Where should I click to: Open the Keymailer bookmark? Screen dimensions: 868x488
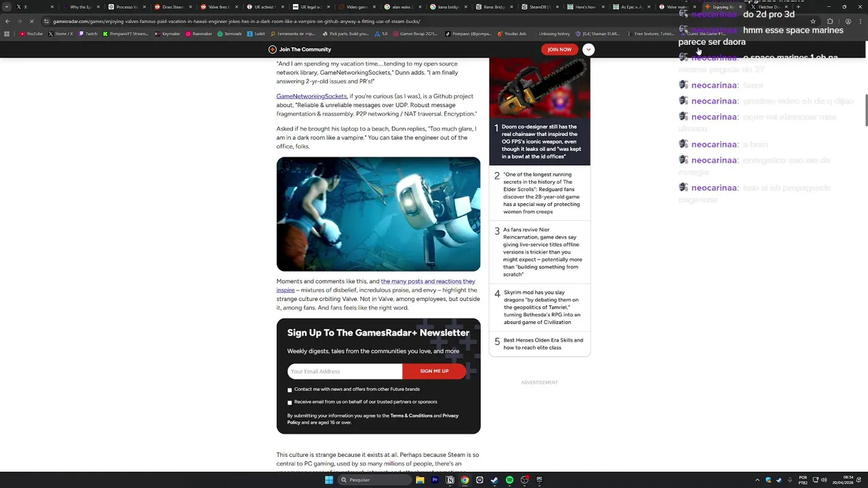pos(167,34)
